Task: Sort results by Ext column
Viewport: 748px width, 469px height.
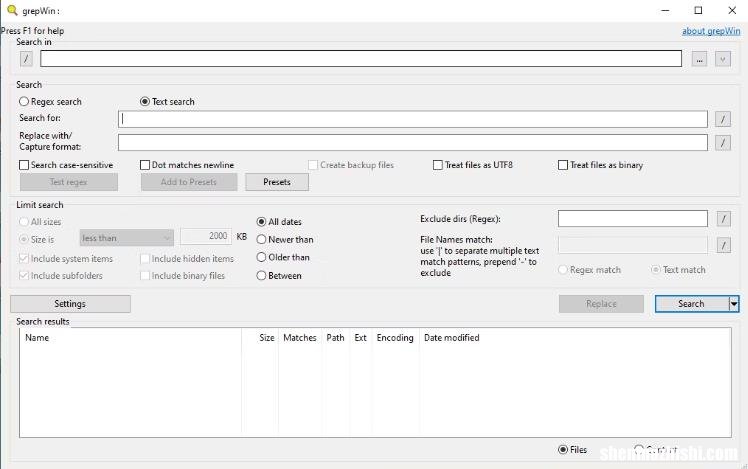Action: 361,338
